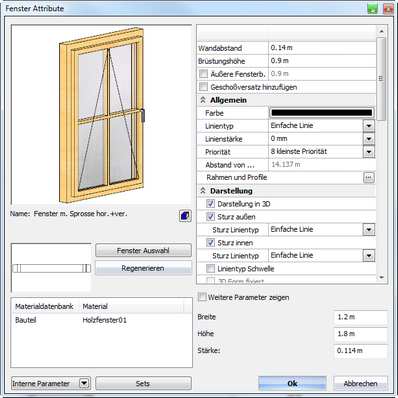Enable Geschoßversatz hinzufügen checkbox
398x398 pixels.
coord(203,87)
